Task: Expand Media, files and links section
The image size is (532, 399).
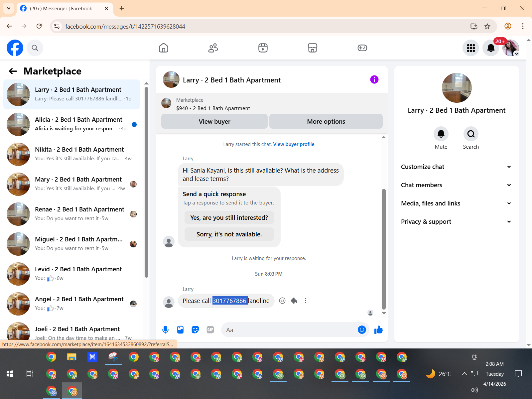Action: pos(456,203)
